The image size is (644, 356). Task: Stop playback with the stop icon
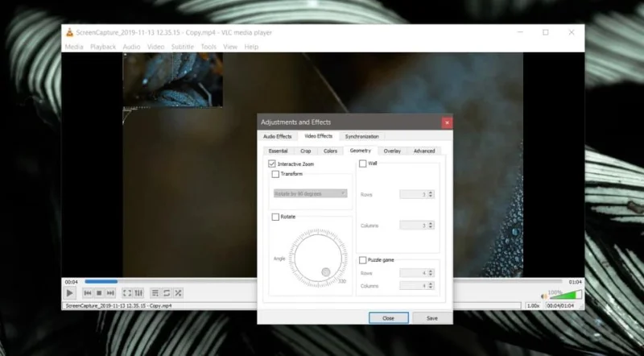99,293
